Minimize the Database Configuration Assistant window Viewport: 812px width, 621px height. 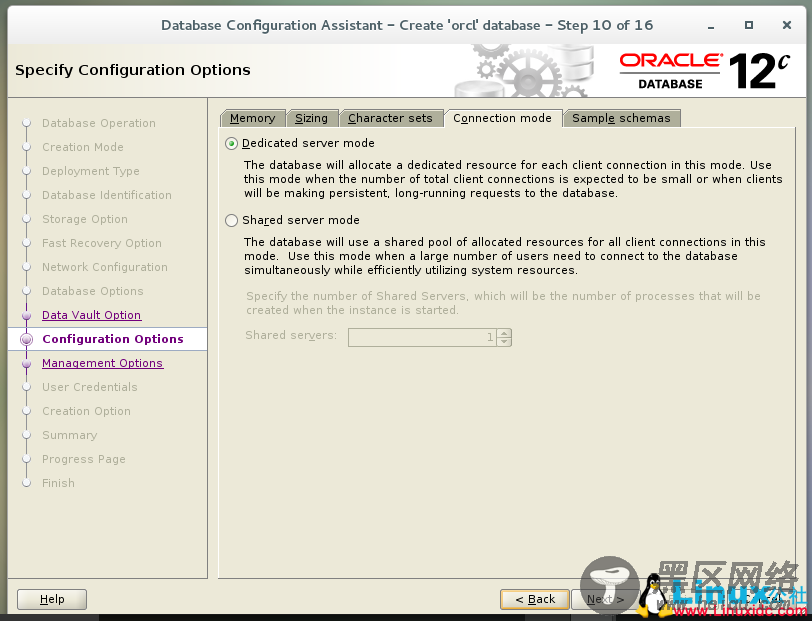711,25
